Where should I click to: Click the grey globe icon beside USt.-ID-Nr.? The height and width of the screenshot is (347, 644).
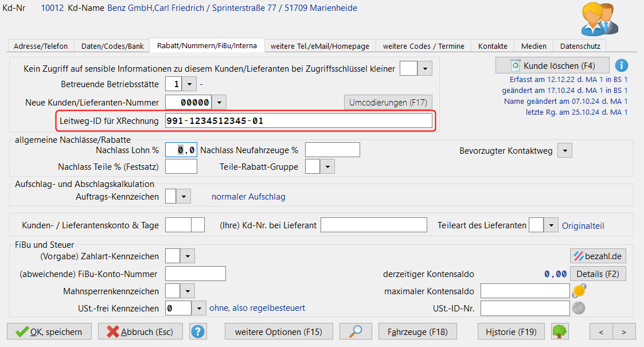pos(579,308)
